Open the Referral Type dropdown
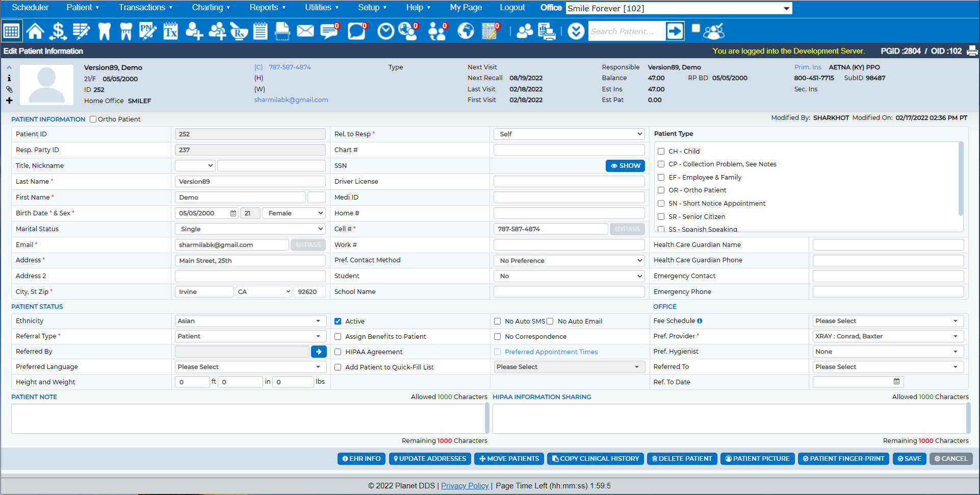980x495 pixels. [x=250, y=336]
